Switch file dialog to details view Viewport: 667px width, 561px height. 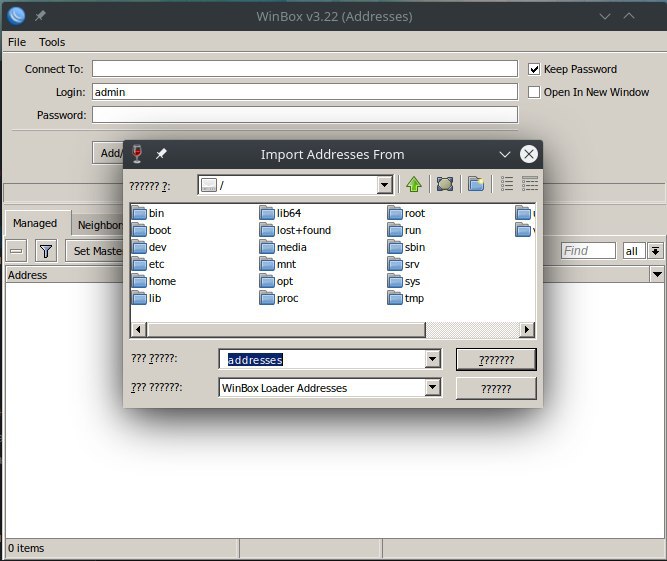point(530,185)
